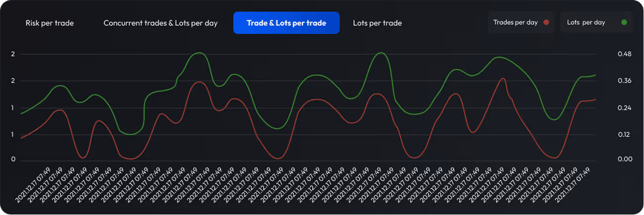Image resolution: width=644 pixels, height=215 pixels.
Task: Open Concurrent trades & Lots per day tab
Action: point(160,23)
